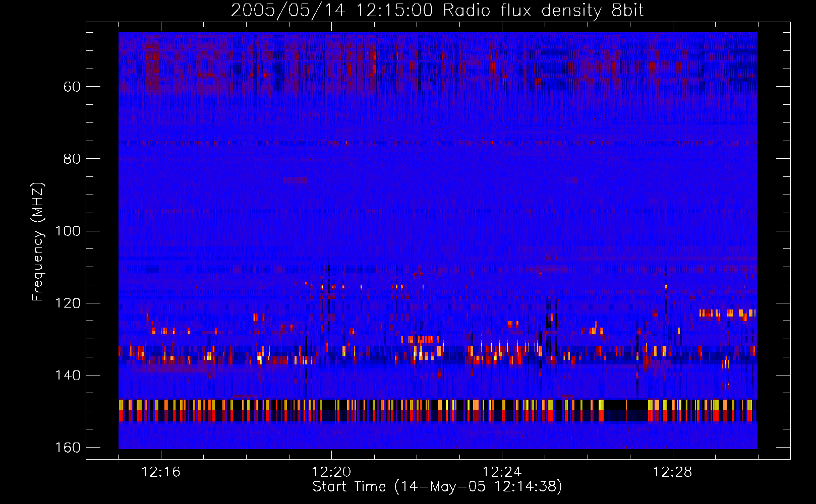Viewport: 816px width, 504px height.
Task: Click the 12:28 time tick label
Action: [672, 472]
